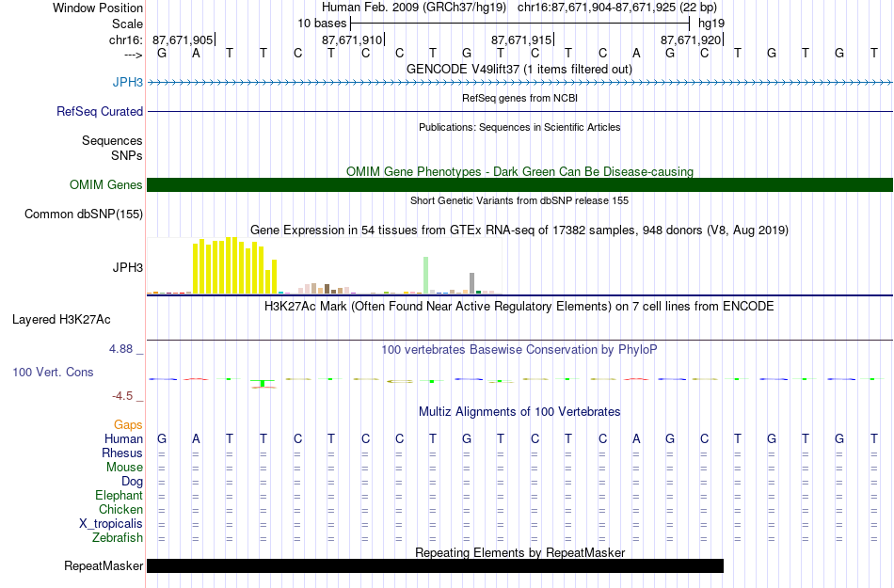
Task: Click the 10 bases scale bar
Action: 520,24
